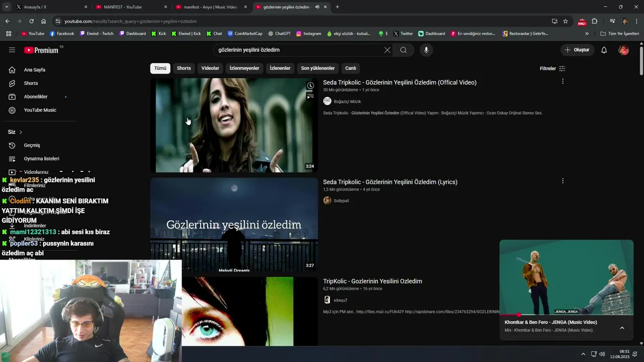Screen dimensions: 644x362
Task: Open Geçmiş history in sidebar
Action: click(x=32, y=145)
